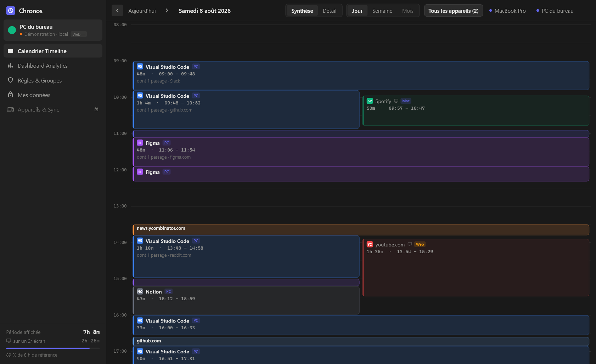Click the VS icon in the 09:48 – 10:52 event
The width and height of the screenshot is (596, 364).
(140, 96)
